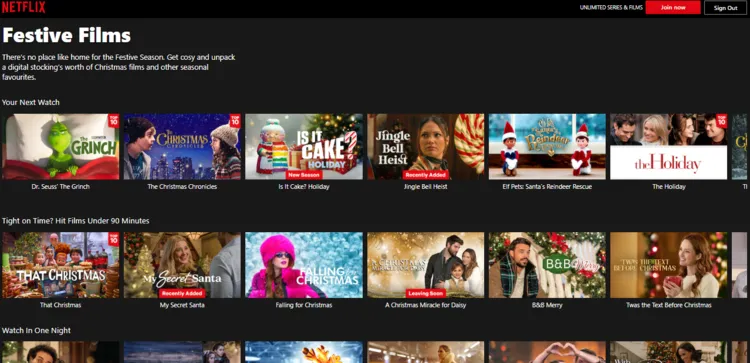Click the Festive Films page title

tap(66, 35)
